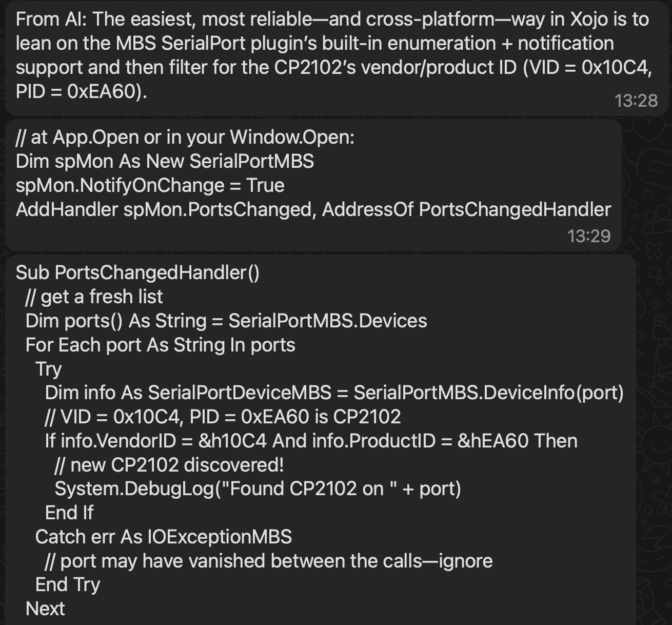Click the '// at App.Open or in your Window.Open:' line

click(185, 138)
